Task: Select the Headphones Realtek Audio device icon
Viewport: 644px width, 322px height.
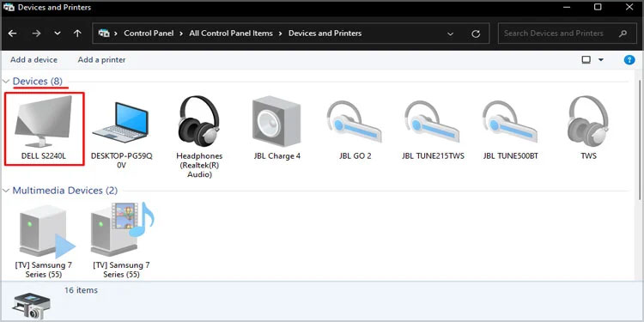Action: [199, 121]
